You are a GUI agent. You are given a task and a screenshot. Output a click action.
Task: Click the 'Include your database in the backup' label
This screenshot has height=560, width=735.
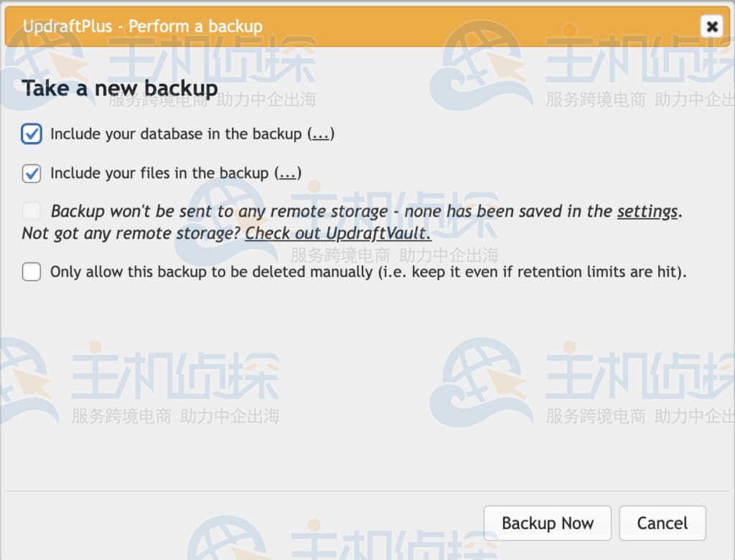176,134
